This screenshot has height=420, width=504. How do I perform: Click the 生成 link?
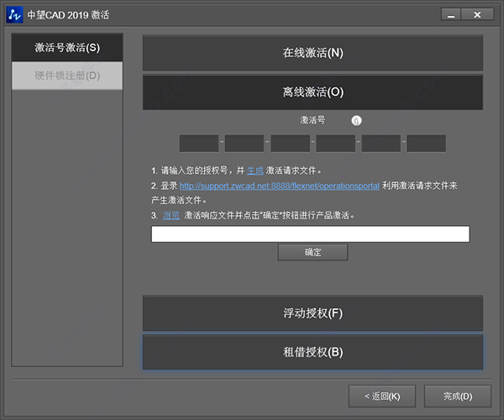point(255,171)
